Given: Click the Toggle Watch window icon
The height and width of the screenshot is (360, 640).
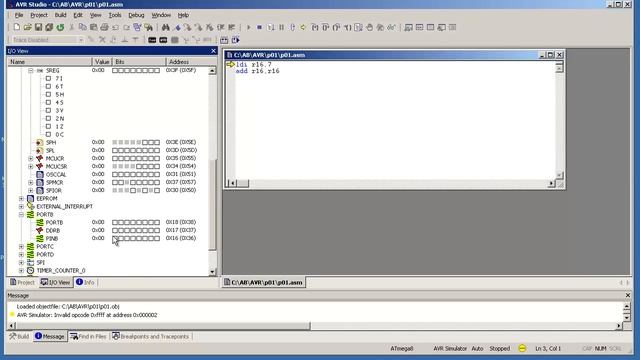Looking at the screenshot, I should coord(408,27).
